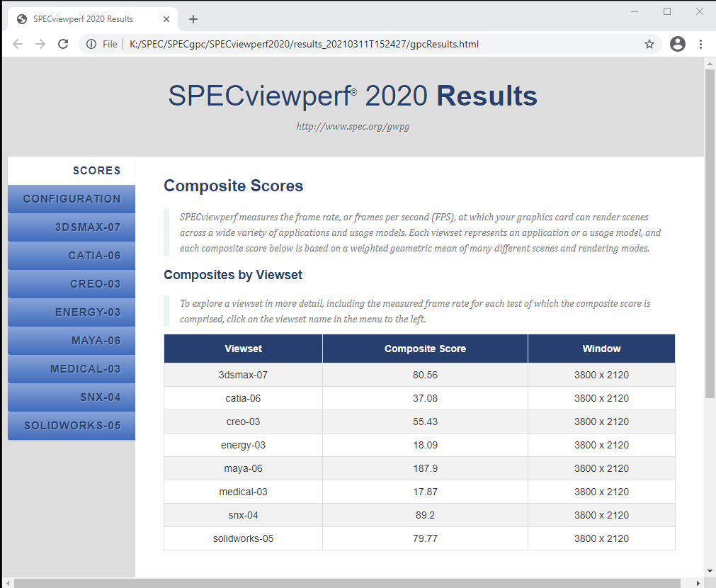Open the ENERGY-03 viewset page
The image size is (716, 588).
(72, 312)
